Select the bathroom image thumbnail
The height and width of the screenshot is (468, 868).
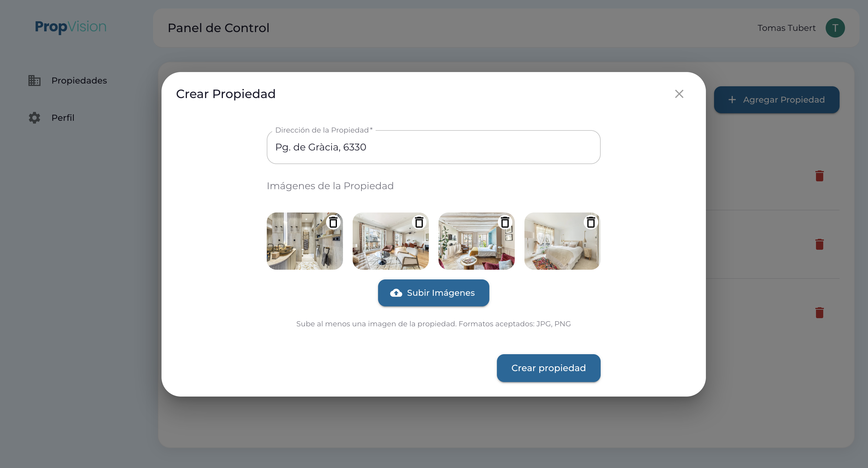tap(305, 241)
